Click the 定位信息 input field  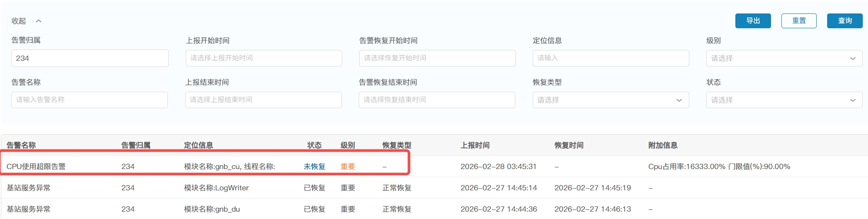coord(611,58)
